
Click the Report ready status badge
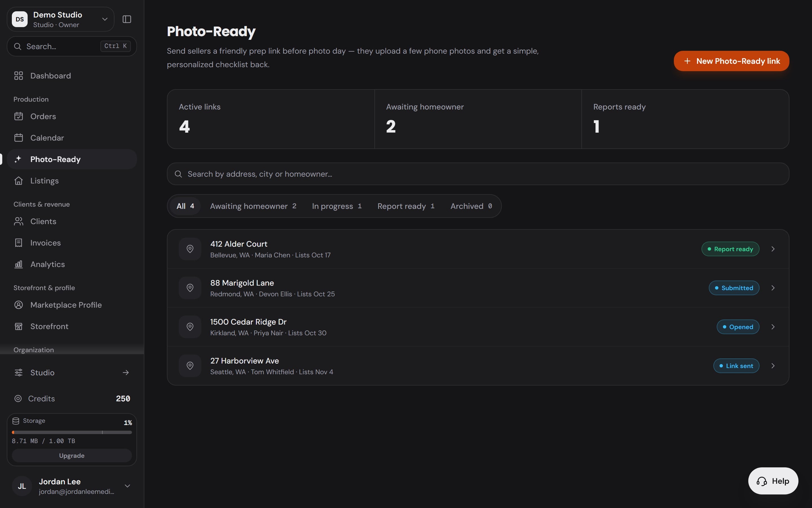tap(730, 249)
